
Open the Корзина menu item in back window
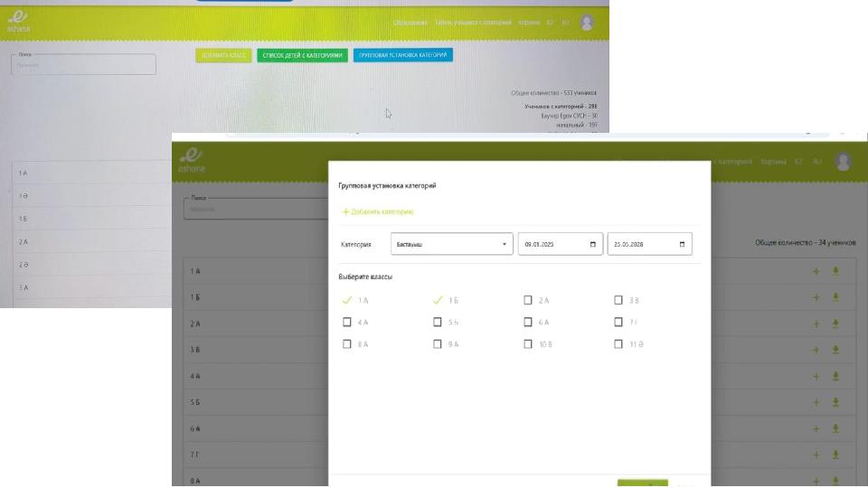point(529,23)
